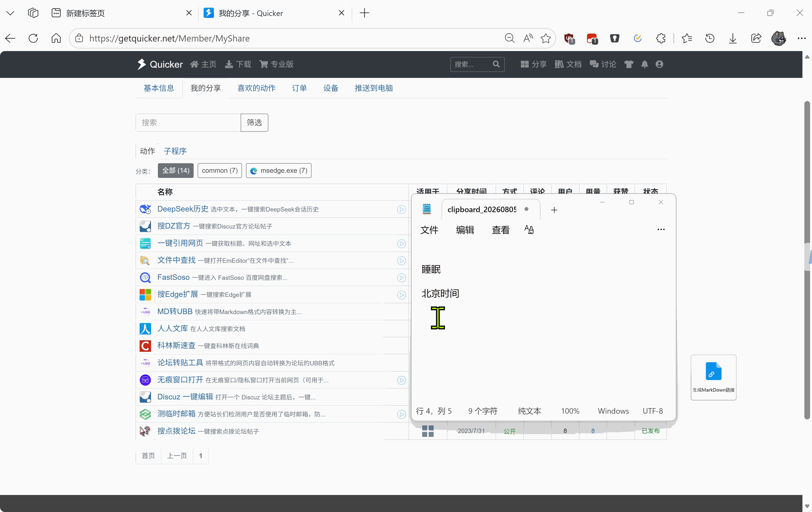The height and width of the screenshot is (512, 812).
Task: Click the zoom magnifier in address bar
Action: click(510, 39)
